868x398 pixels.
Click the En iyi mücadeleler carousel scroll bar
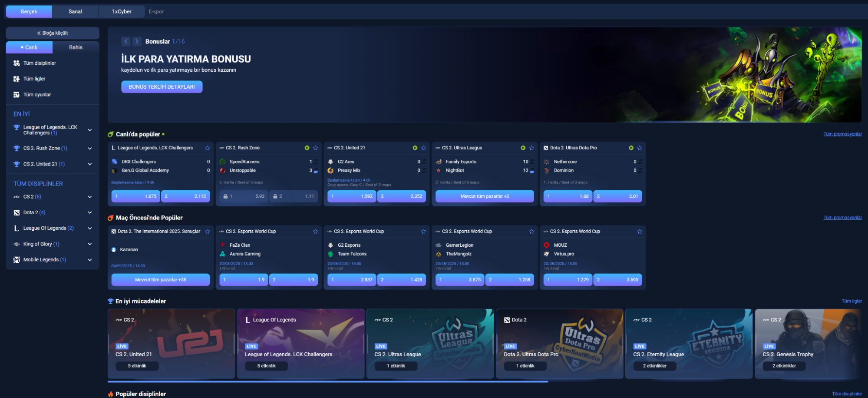pyautogui.click(x=327, y=381)
